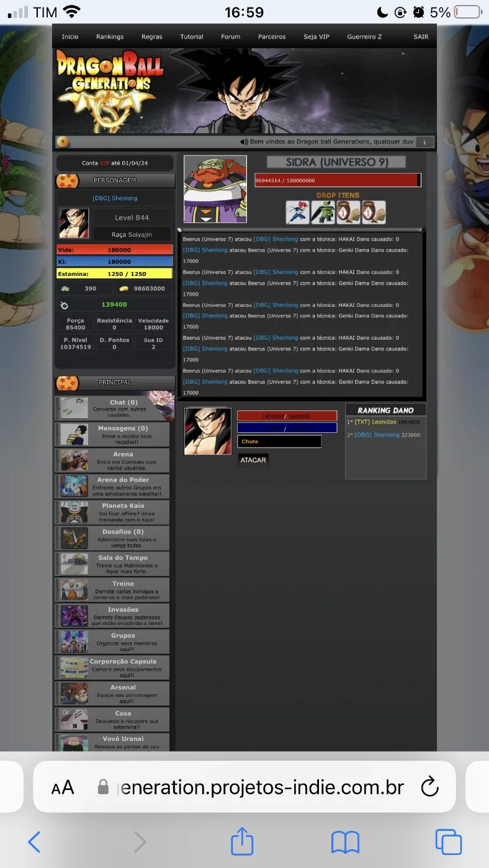Click the Chute technique field
This screenshot has height=868, width=489.
[x=279, y=441]
